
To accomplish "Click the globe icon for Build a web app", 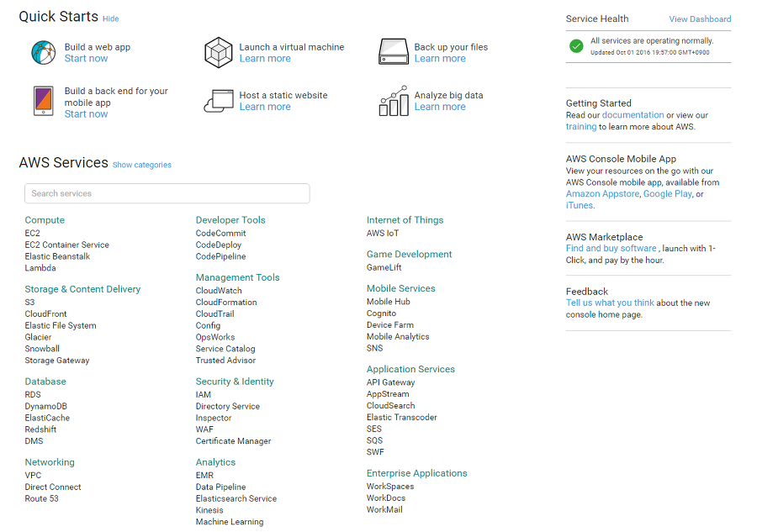I will click(x=44, y=53).
